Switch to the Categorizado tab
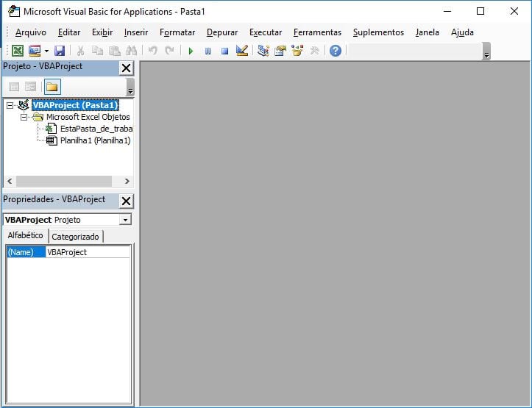This screenshot has width=532, height=408. coord(75,237)
